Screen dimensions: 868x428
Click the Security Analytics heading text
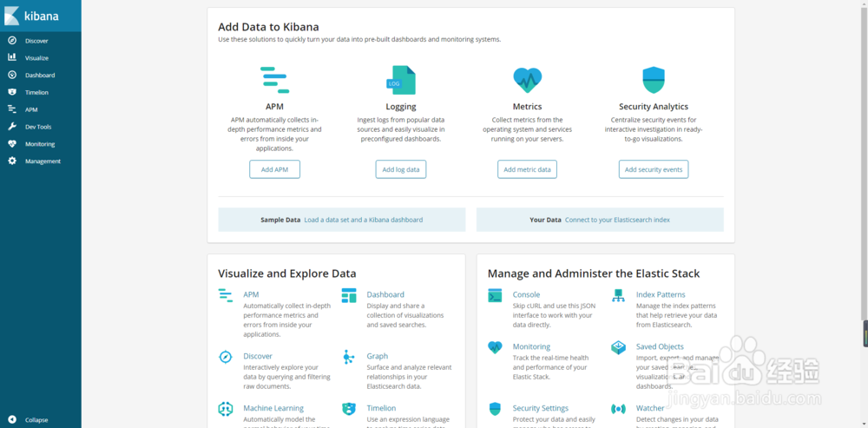pyautogui.click(x=654, y=106)
